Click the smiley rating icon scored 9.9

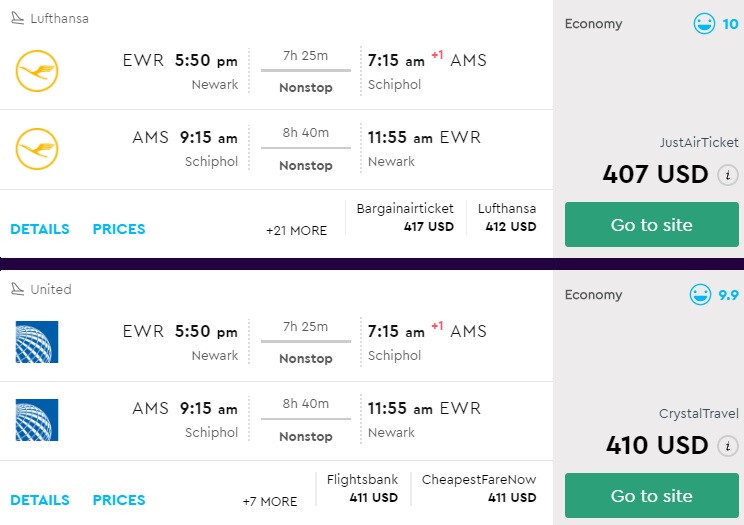click(700, 295)
